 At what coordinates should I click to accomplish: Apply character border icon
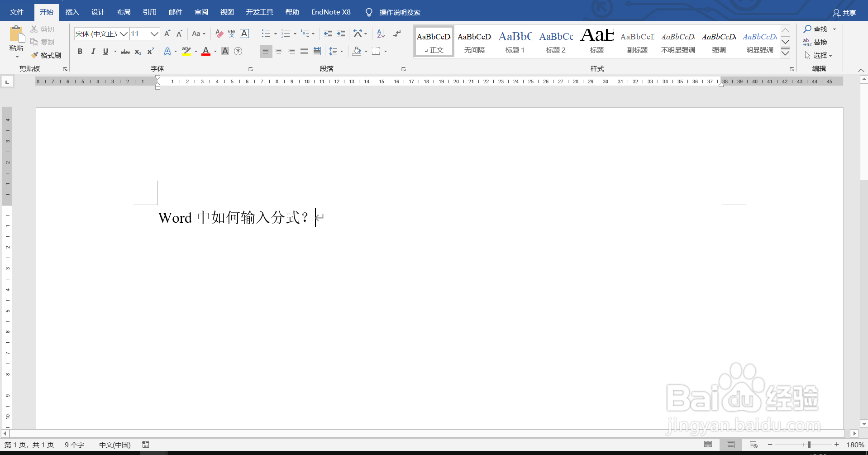tap(244, 34)
